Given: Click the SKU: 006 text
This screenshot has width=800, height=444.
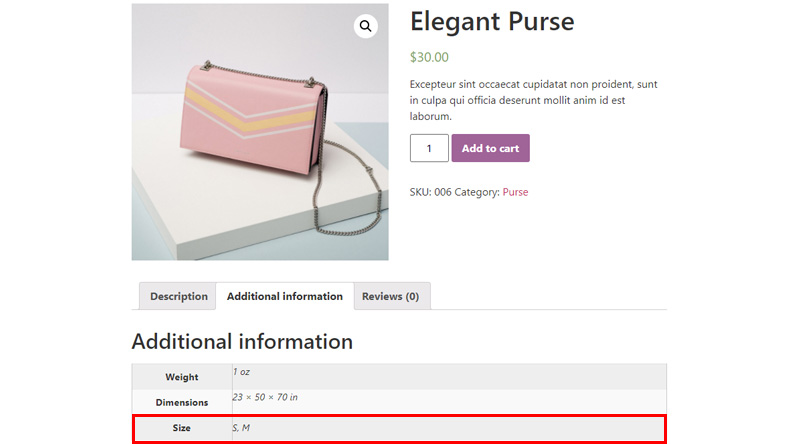Looking at the screenshot, I should [431, 192].
